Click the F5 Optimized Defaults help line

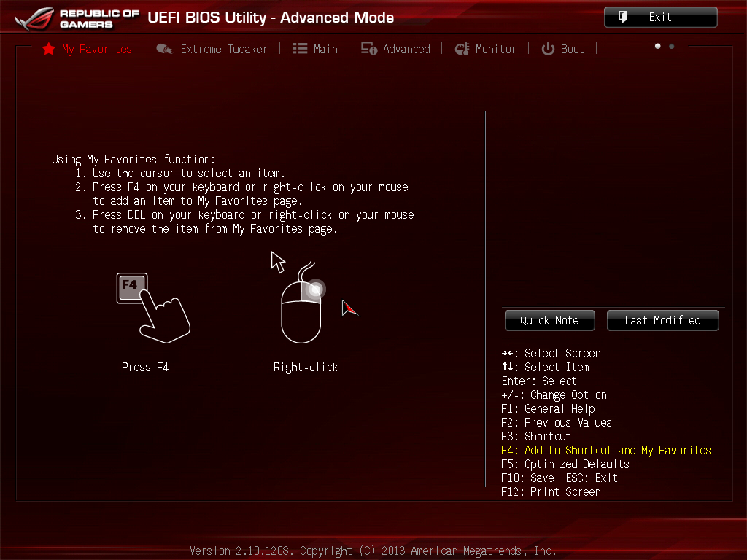(565, 464)
